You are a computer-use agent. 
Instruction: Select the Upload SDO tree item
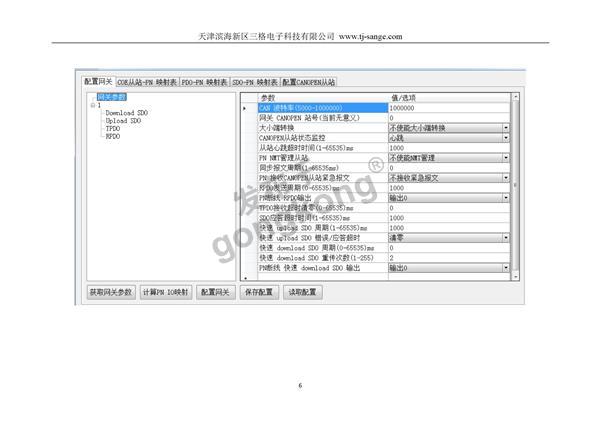coord(123,121)
